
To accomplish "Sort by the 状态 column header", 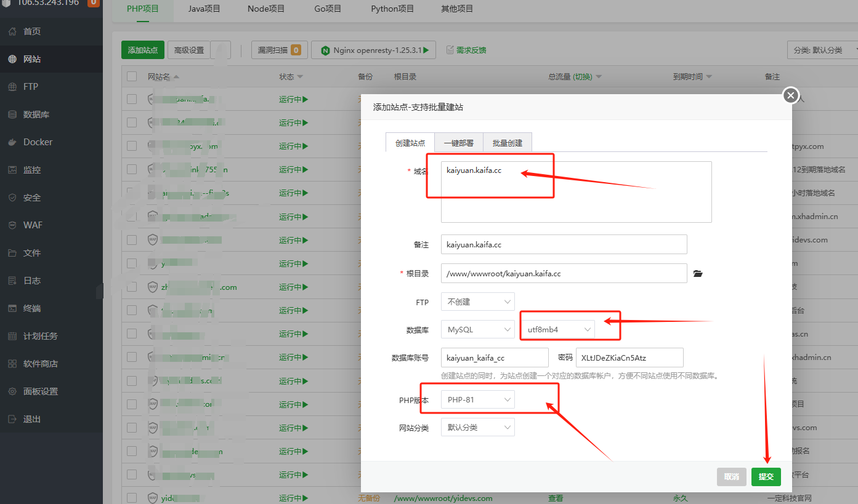I will (x=291, y=77).
